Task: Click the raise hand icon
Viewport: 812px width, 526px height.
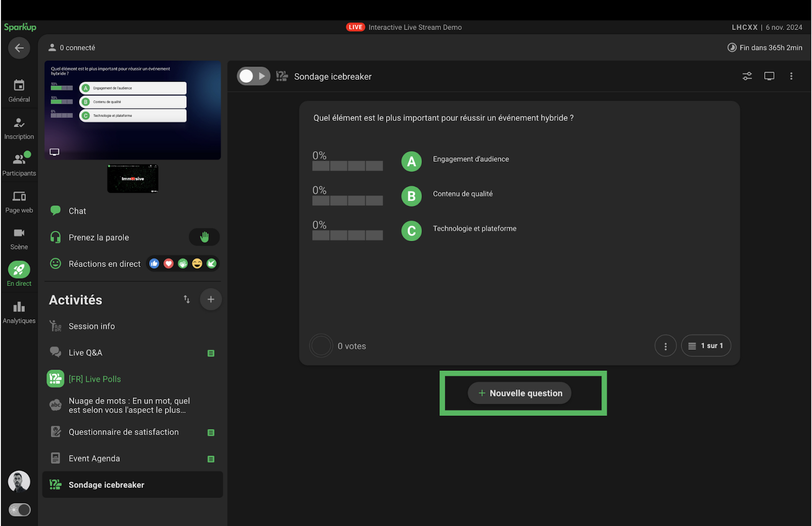Action: (x=204, y=237)
